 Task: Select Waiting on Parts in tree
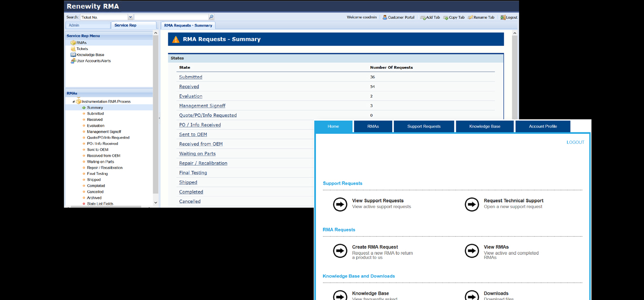coord(101,162)
